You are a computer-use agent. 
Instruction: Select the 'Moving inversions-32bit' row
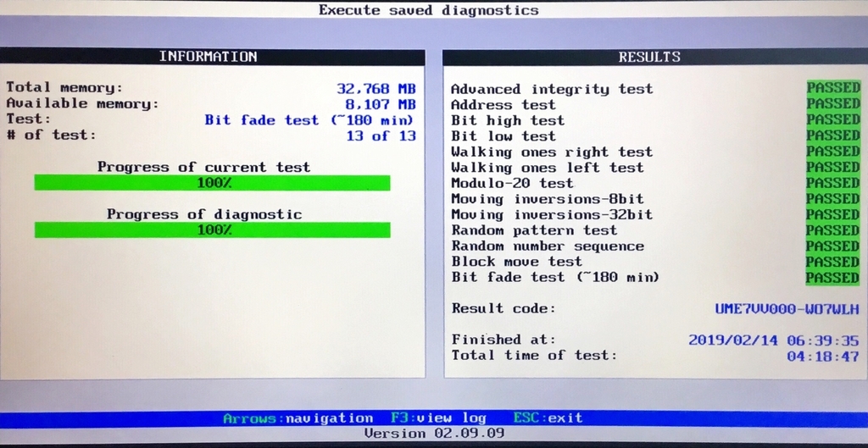[655, 214]
